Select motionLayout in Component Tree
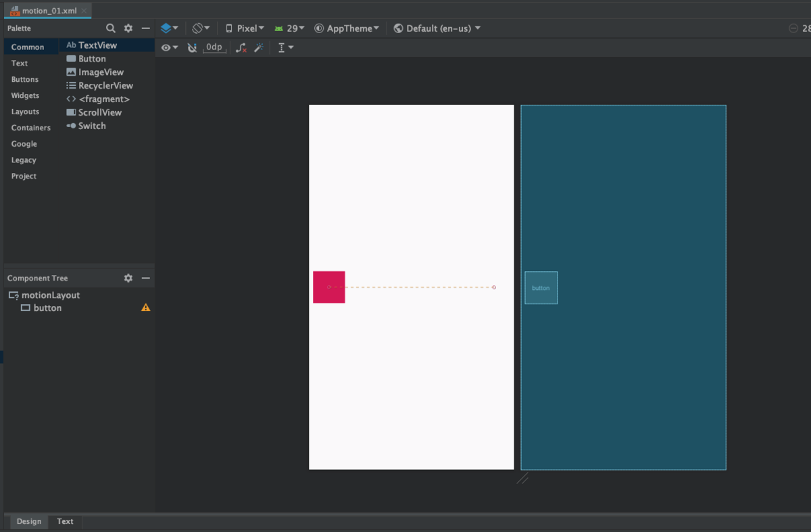 tap(44, 295)
